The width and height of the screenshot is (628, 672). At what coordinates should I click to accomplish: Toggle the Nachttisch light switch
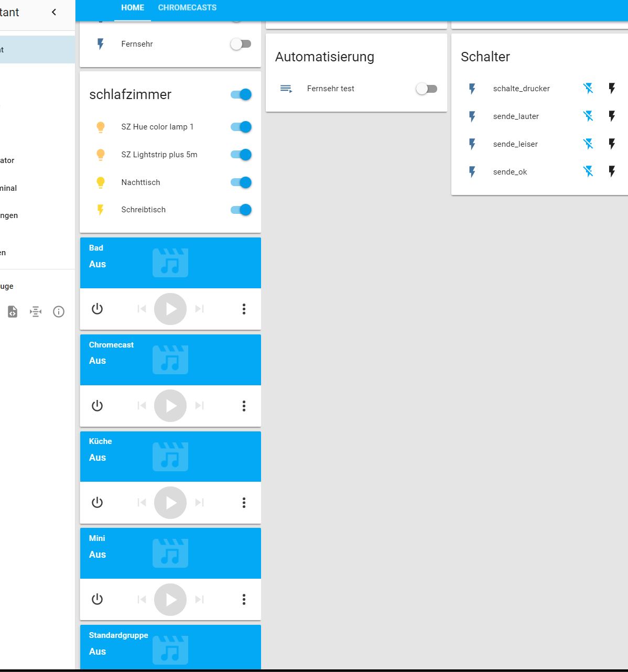click(x=241, y=182)
